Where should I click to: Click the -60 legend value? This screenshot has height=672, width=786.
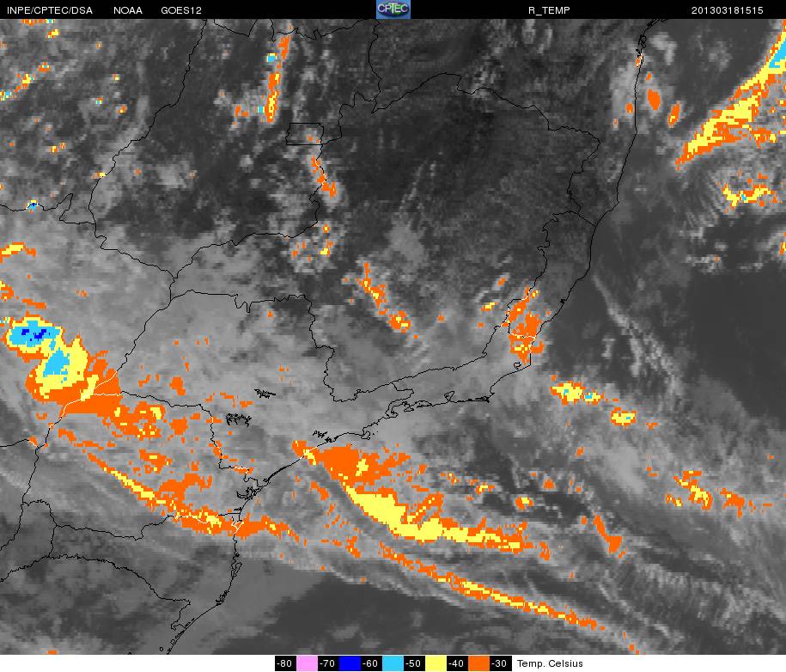(370, 663)
